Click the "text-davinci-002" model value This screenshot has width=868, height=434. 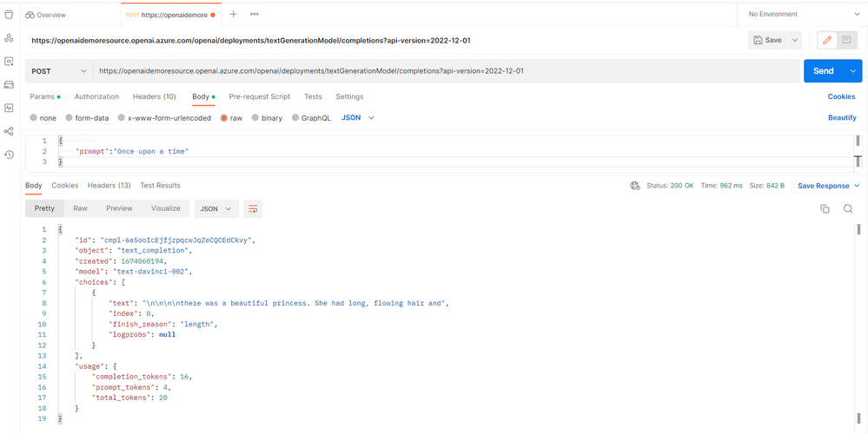coord(150,272)
